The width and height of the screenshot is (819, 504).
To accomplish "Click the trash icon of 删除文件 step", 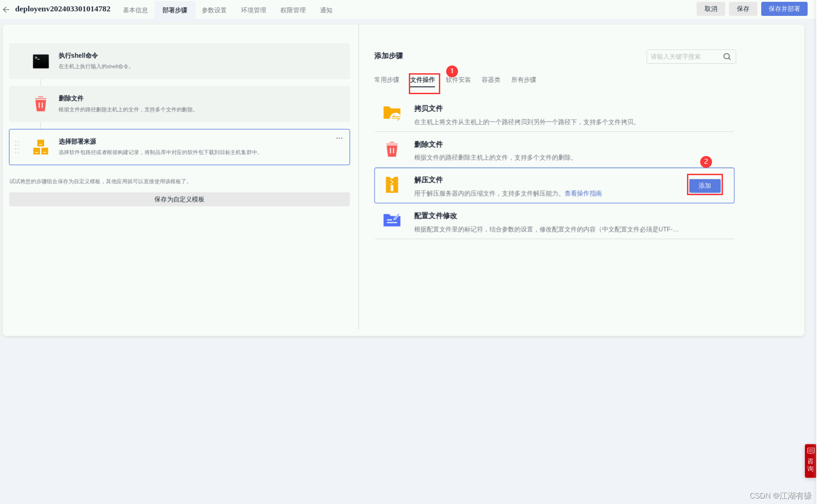I will [41, 104].
